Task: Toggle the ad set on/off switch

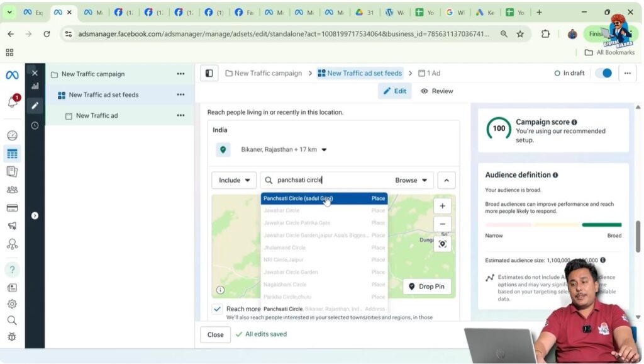Action: click(x=604, y=73)
